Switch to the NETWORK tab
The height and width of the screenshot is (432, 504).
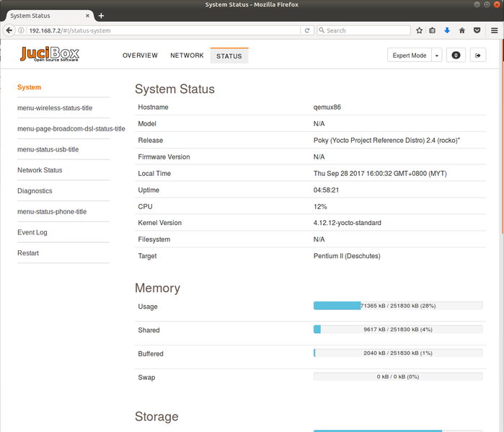click(x=187, y=56)
